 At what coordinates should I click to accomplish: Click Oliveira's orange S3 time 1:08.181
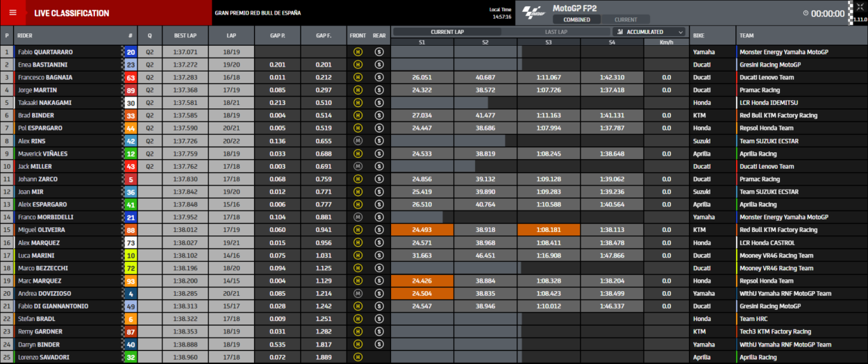[549, 230]
